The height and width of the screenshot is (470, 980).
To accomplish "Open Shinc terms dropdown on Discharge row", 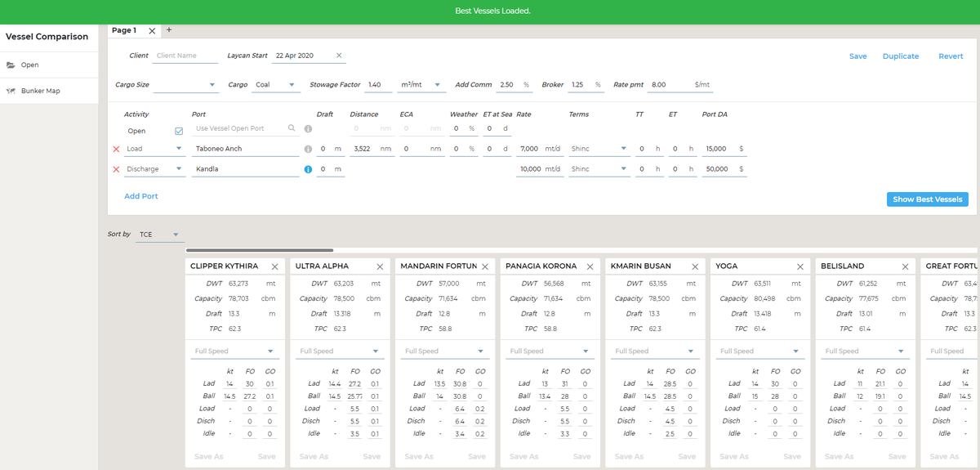I will pyautogui.click(x=599, y=169).
